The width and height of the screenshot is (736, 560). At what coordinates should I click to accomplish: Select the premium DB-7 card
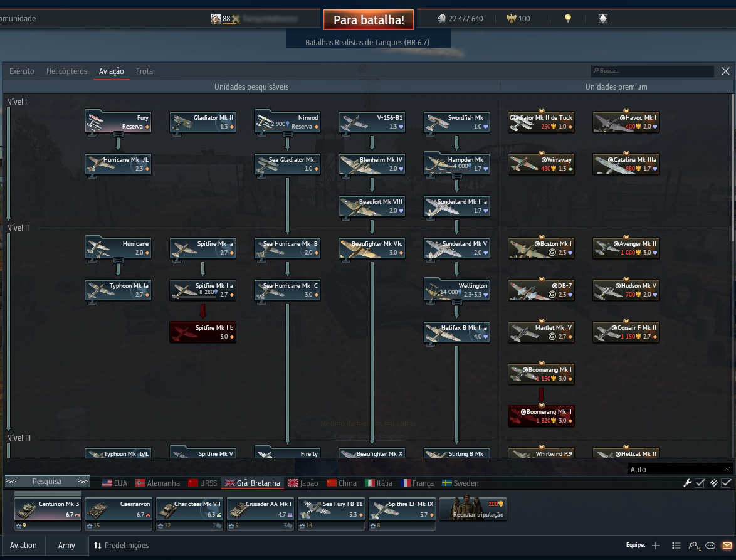click(x=541, y=290)
